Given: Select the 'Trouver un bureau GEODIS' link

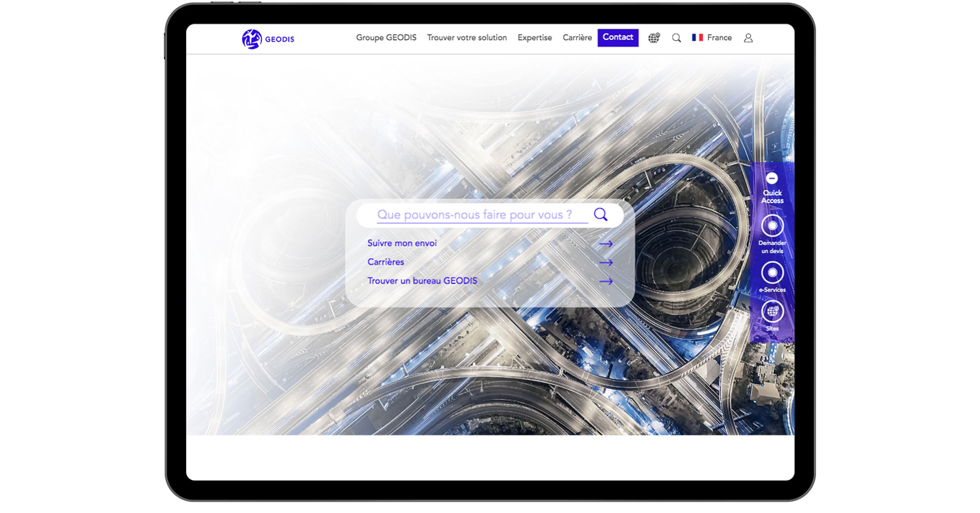Looking at the screenshot, I should coord(422,281).
